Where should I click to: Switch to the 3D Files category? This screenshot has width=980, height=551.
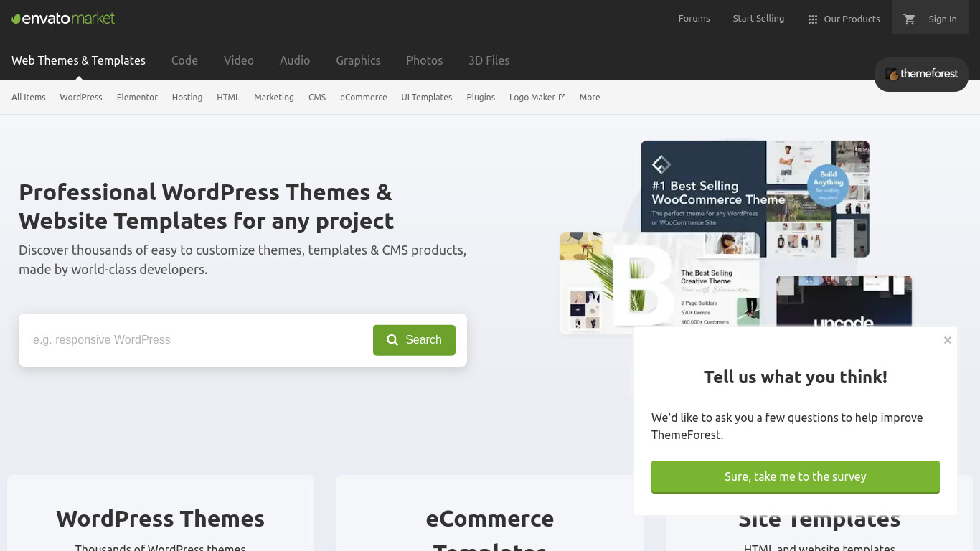[489, 60]
